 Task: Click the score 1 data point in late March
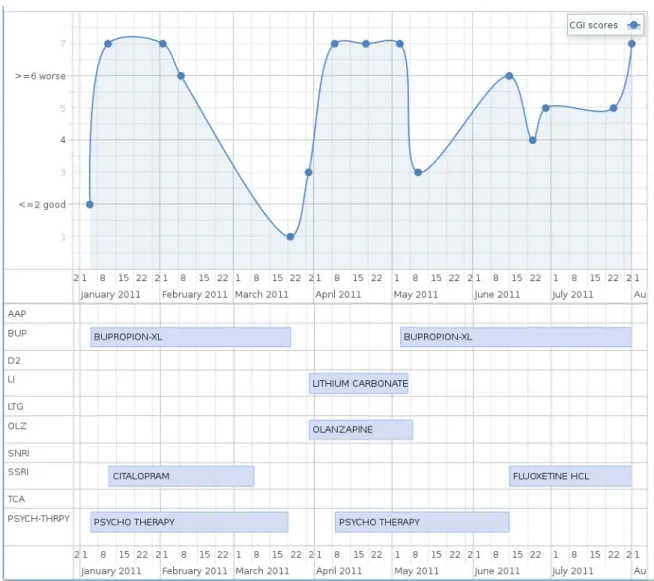pyautogui.click(x=290, y=236)
